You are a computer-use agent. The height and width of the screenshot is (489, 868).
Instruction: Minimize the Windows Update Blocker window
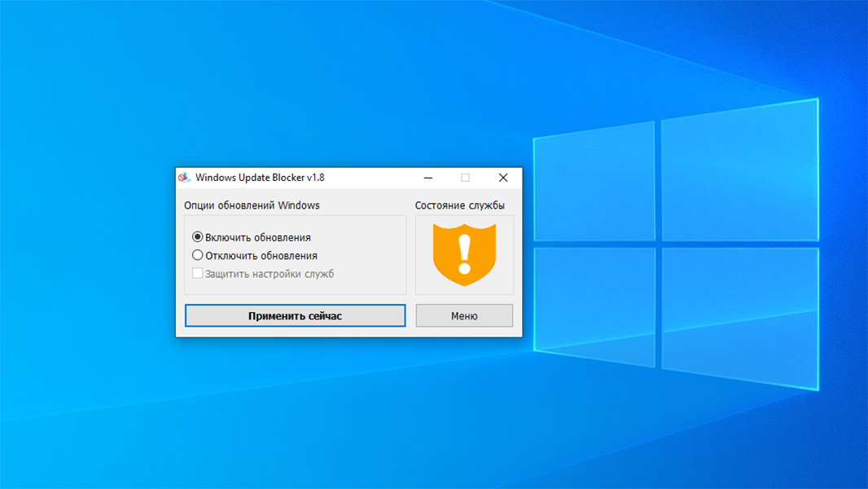428,178
